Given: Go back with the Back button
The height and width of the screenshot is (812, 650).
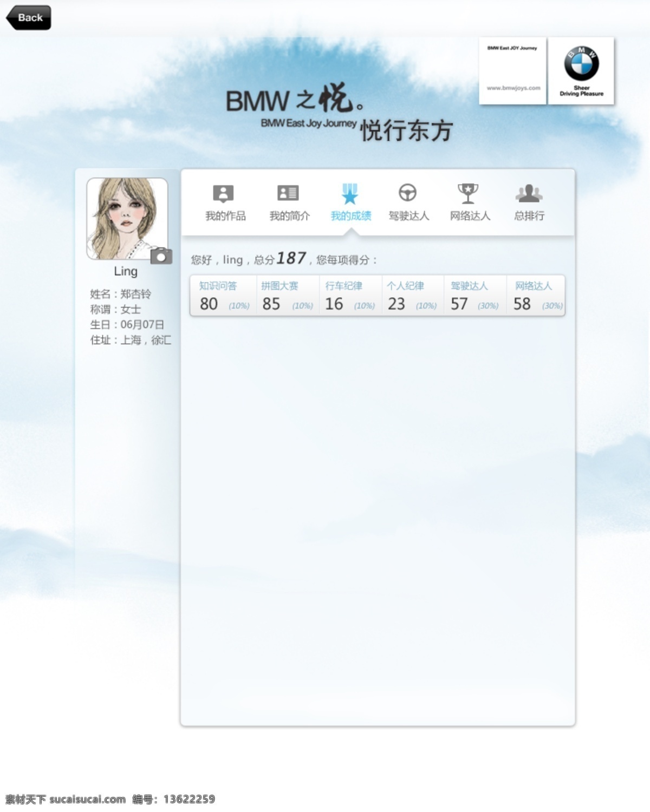Looking at the screenshot, I should 29,17.
